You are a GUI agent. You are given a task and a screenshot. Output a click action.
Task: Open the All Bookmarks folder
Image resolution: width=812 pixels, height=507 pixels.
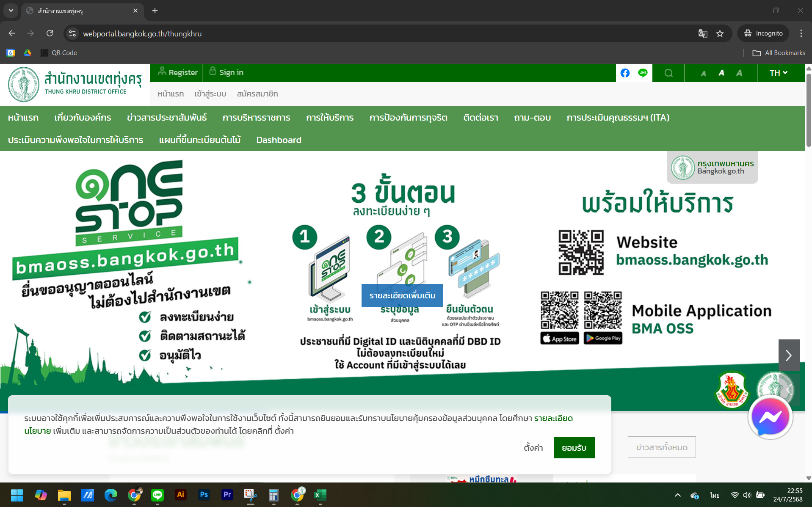coord(779,53)
